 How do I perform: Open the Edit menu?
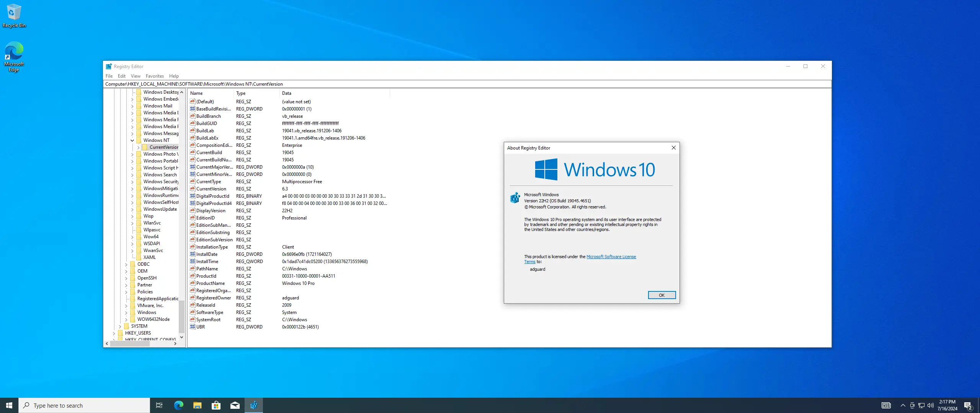121,76
